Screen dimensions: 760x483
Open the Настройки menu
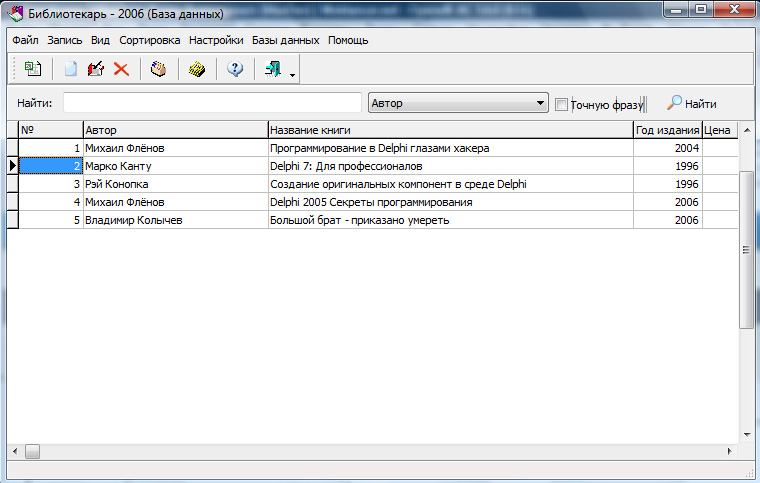pyautogui.click(x=216, y=40)
